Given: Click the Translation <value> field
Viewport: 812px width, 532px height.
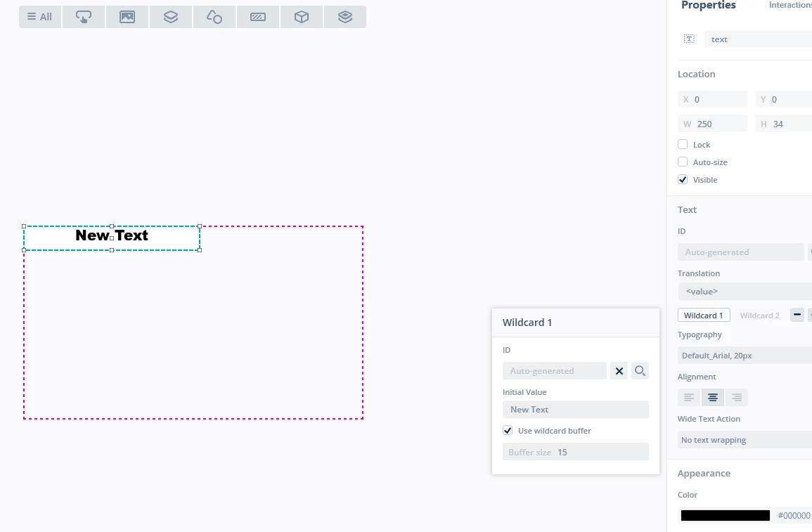Looking at the screenshot, I should [745, 292].
